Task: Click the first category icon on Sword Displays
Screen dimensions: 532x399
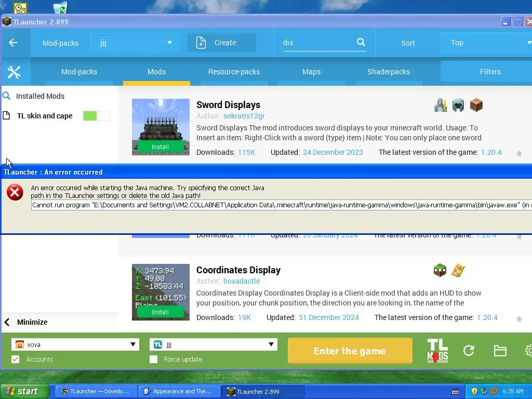Action: click(441, 105)
